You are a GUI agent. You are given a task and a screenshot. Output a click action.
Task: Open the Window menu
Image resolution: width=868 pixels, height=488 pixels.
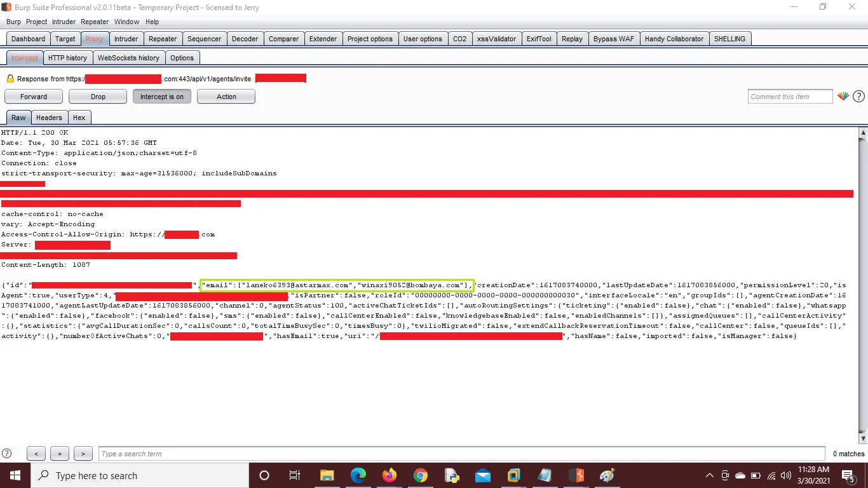[x=127, y=22]
